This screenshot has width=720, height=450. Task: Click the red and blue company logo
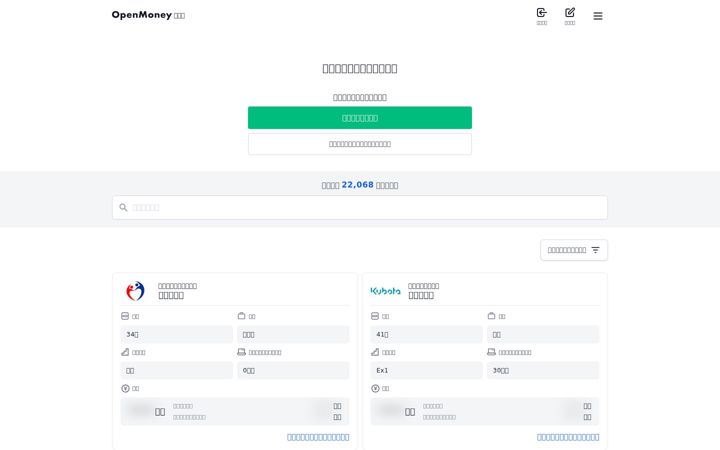tap(135, 291)
